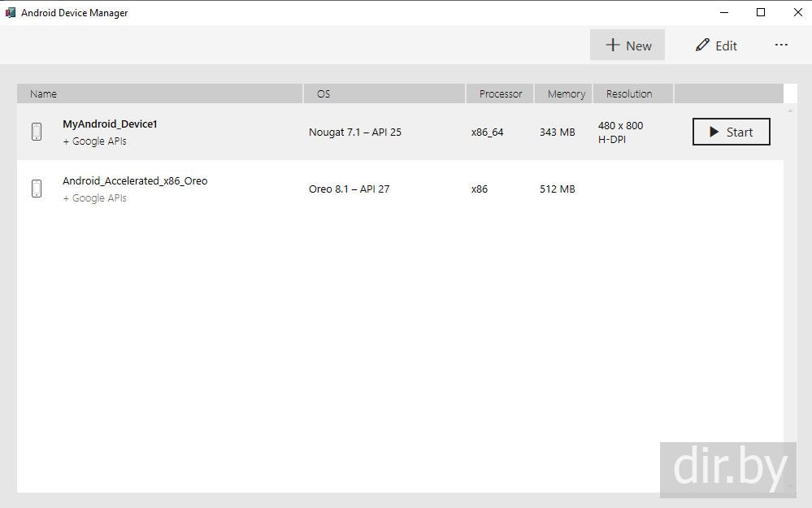The width and height of the screenshot is (812, 508).
Task: Sort by the Resolution column header
Action: [633, 93]
